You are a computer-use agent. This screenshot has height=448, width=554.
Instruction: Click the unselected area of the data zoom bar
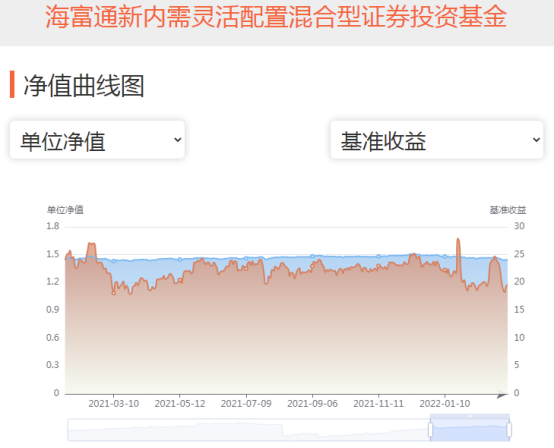(x=247, y=430)
